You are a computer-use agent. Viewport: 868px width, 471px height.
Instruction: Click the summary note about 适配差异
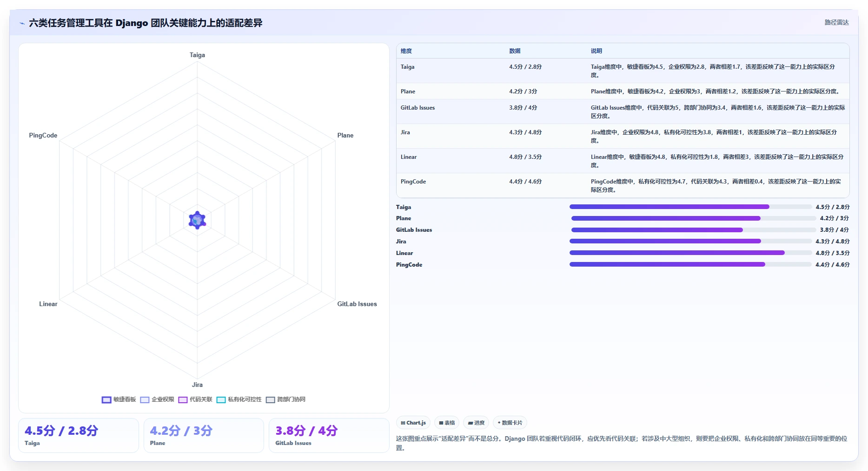(x=622, y=443)
